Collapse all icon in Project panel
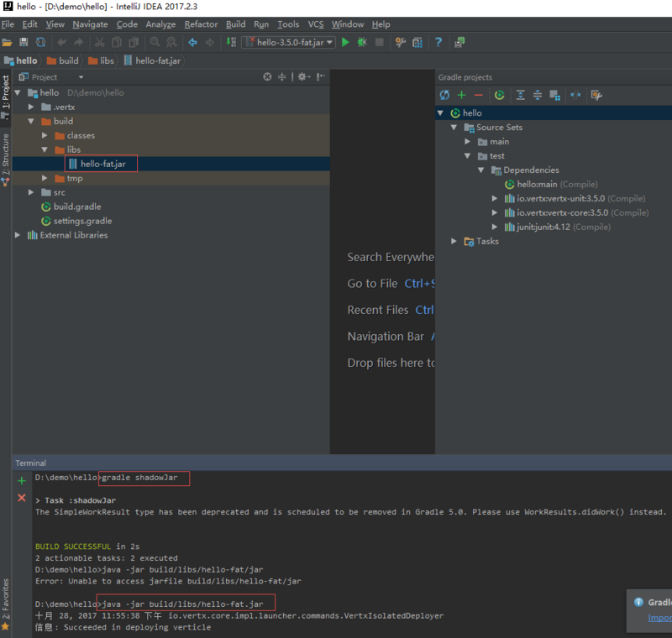This screenshot has width=672, height=638. [281, 76]
